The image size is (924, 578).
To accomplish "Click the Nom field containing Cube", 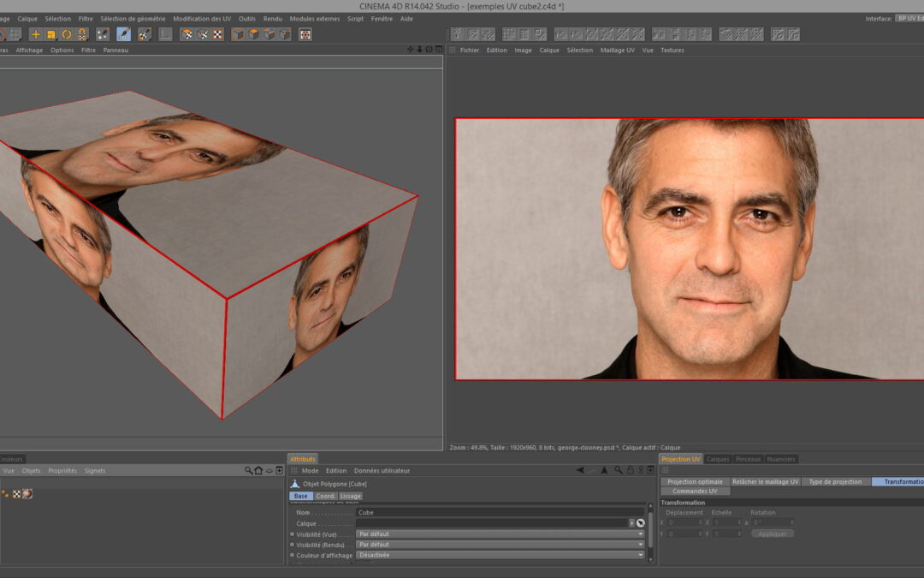I will point(500,512).
